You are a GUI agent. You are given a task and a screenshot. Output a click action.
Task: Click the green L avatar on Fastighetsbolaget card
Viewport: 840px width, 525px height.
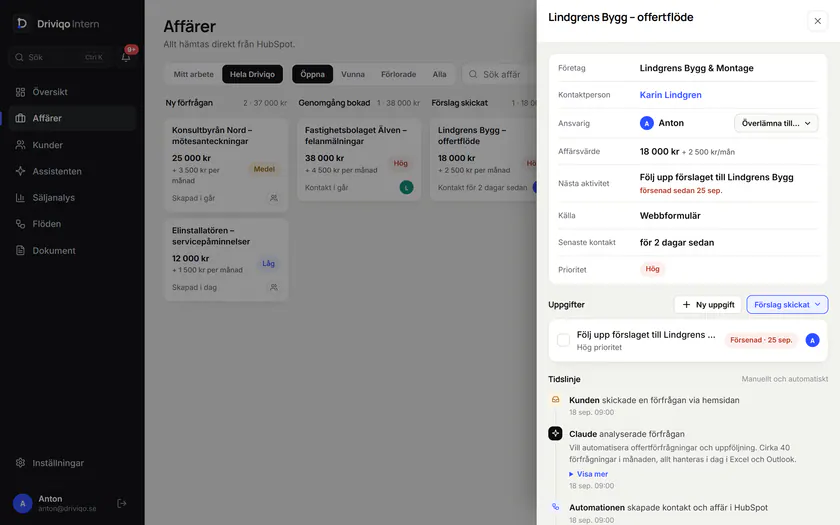[x=407, y=188]
